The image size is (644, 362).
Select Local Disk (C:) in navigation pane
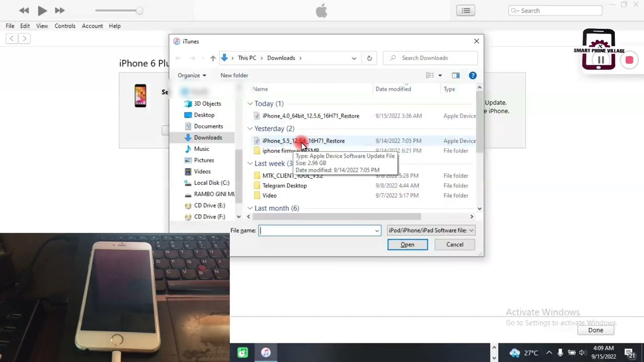(x=211, y=183)
